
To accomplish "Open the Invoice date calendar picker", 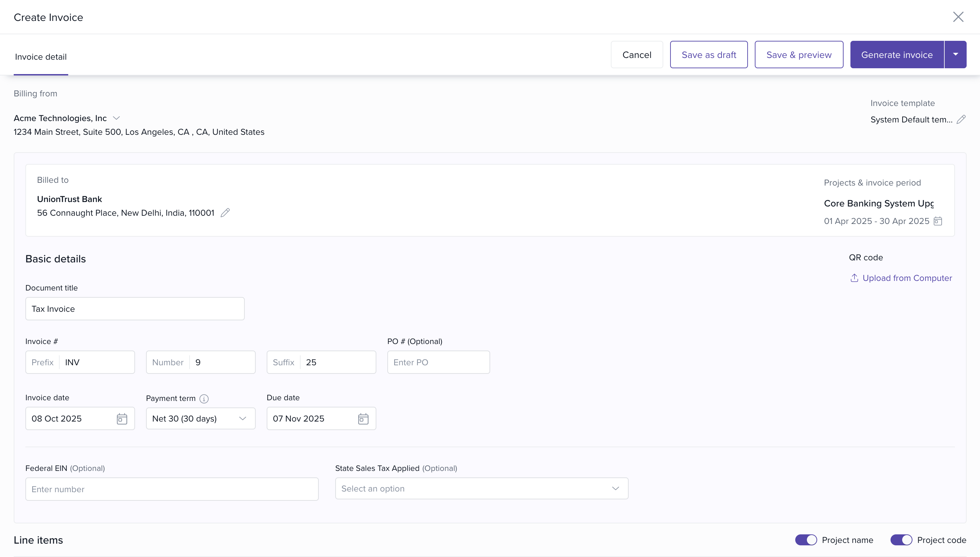I will pos(122,419).
